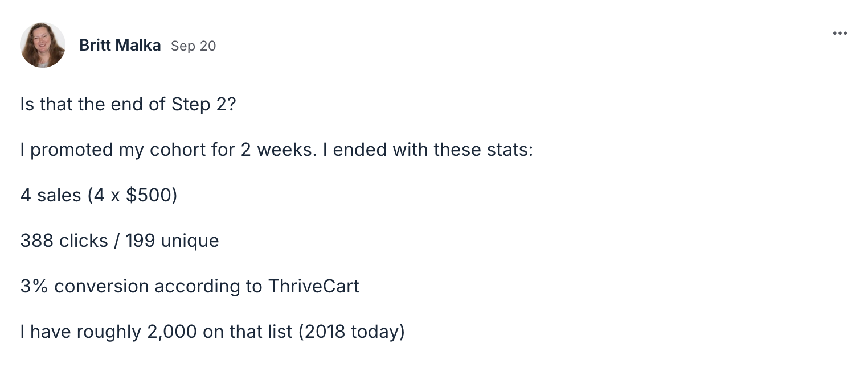Click the word "ThriveCart"

(x=313, y=286)
